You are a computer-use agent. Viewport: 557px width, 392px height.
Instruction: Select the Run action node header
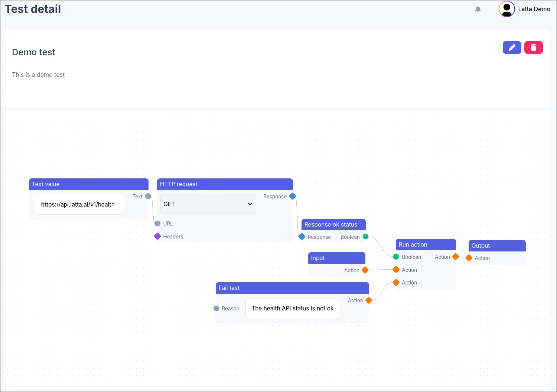pos(425,244)
